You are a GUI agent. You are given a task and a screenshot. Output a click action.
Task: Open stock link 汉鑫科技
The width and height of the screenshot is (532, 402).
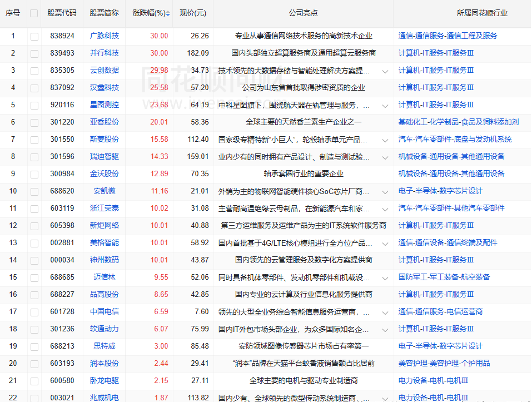(105, 87)
